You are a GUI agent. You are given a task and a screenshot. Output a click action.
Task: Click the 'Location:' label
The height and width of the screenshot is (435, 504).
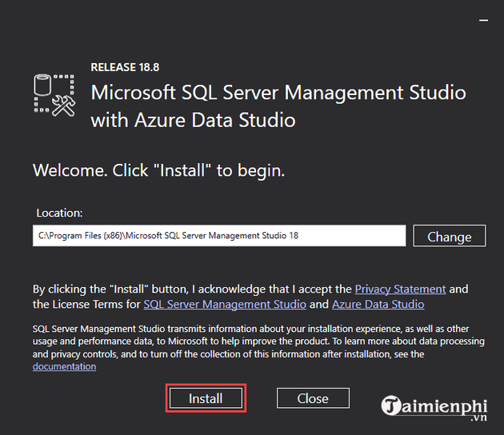coord(59,213)
